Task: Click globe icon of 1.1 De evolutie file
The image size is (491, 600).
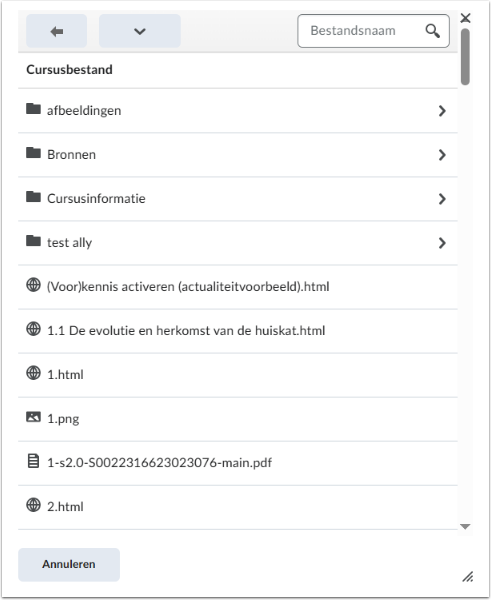Action: 33,329
